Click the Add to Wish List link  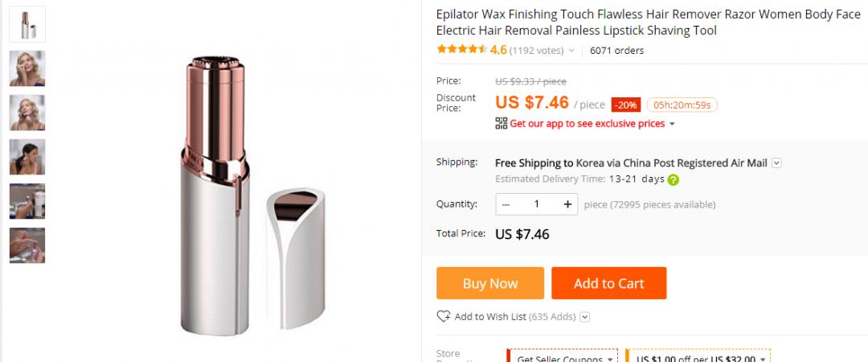point(490,316)
